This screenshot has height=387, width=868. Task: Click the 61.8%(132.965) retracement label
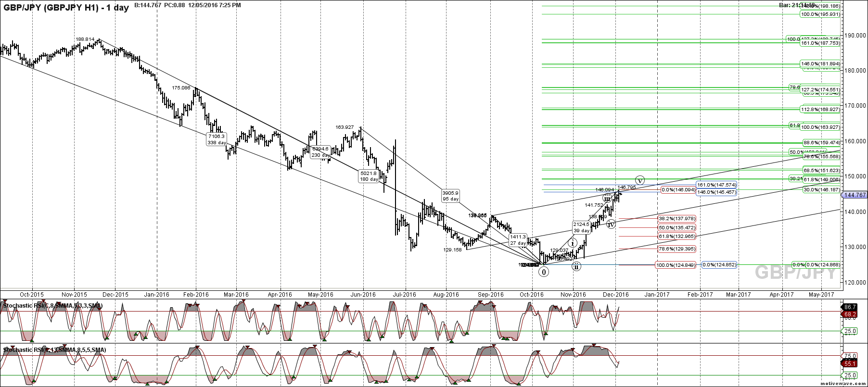(677, 236)
